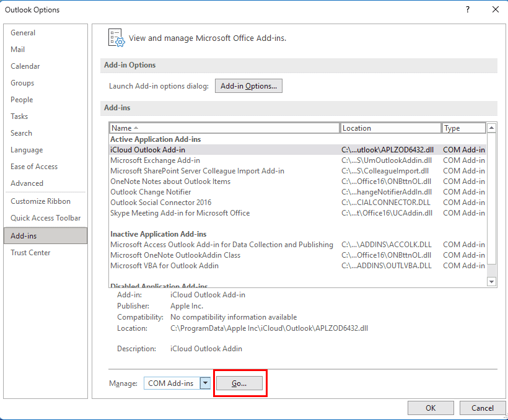Open the General options page

coord(45,33)
